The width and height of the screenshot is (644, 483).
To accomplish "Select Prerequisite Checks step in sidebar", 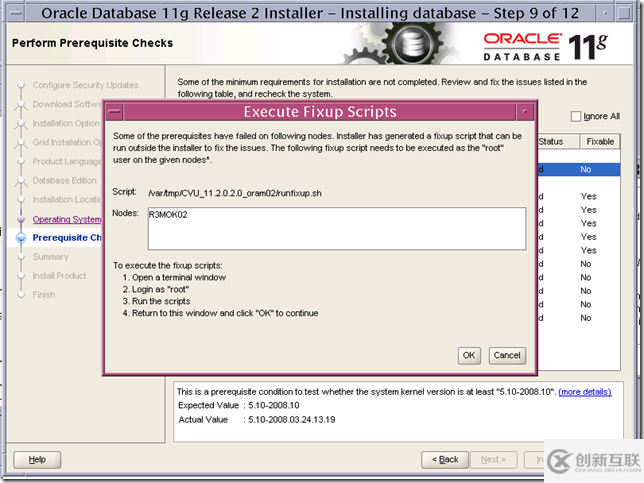I will (x=67, y=238).
